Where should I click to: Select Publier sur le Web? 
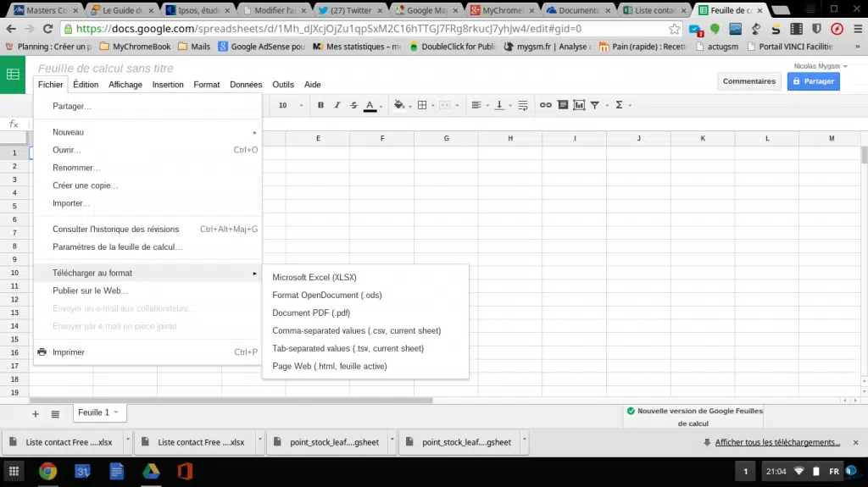[x=147, y=291]
